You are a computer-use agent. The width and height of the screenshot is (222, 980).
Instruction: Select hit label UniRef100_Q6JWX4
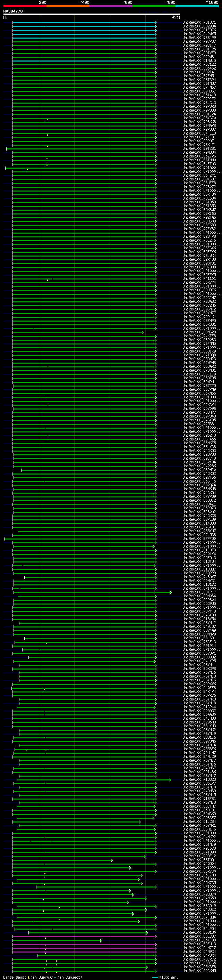tap(199, 256)
